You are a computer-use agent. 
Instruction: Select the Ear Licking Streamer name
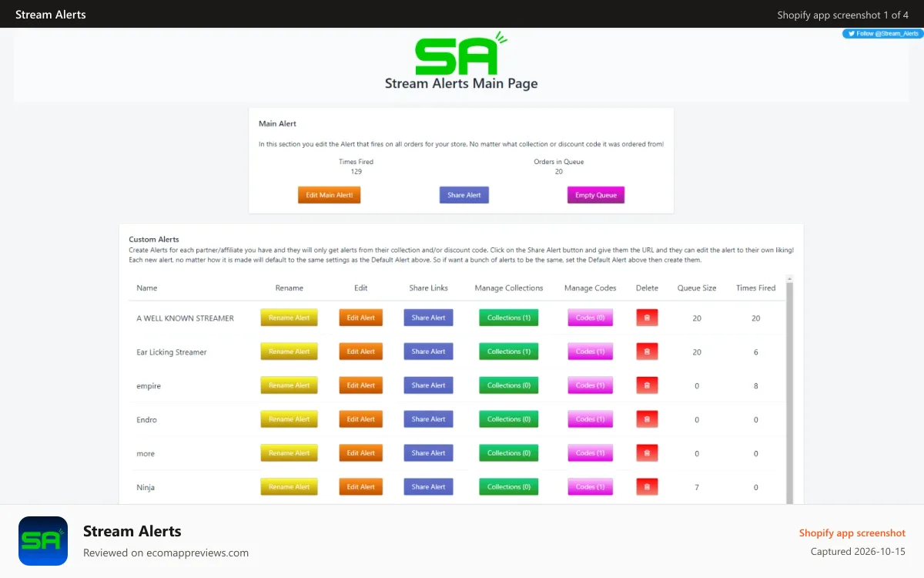[172, 352]
